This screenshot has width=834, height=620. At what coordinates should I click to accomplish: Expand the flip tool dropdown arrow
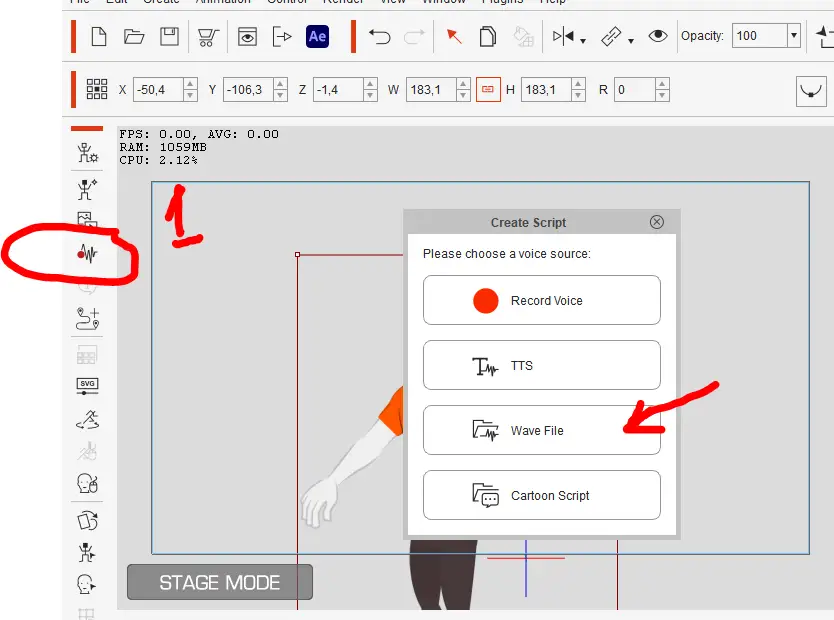[583, 41]
